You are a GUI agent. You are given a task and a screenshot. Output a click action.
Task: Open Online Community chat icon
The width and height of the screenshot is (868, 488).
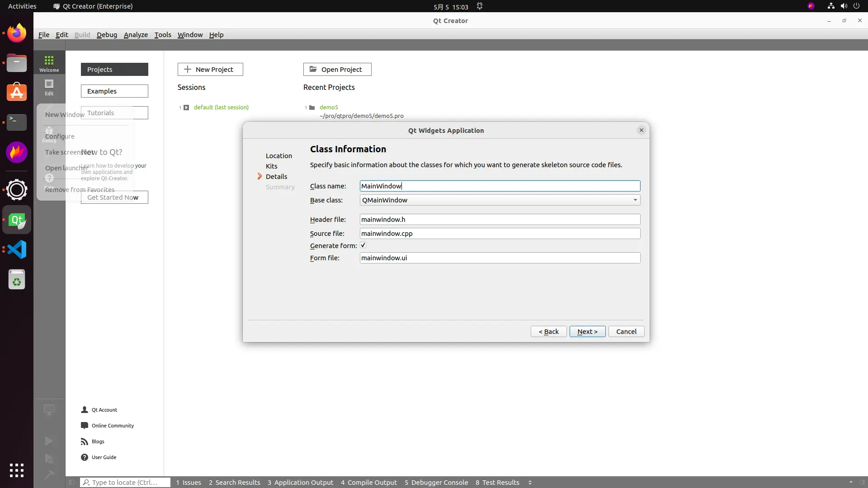[85, 426]
